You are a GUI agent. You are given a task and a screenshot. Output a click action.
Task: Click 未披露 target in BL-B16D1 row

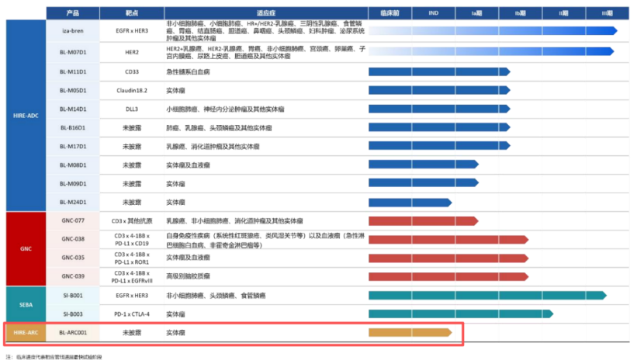point(132,128)
